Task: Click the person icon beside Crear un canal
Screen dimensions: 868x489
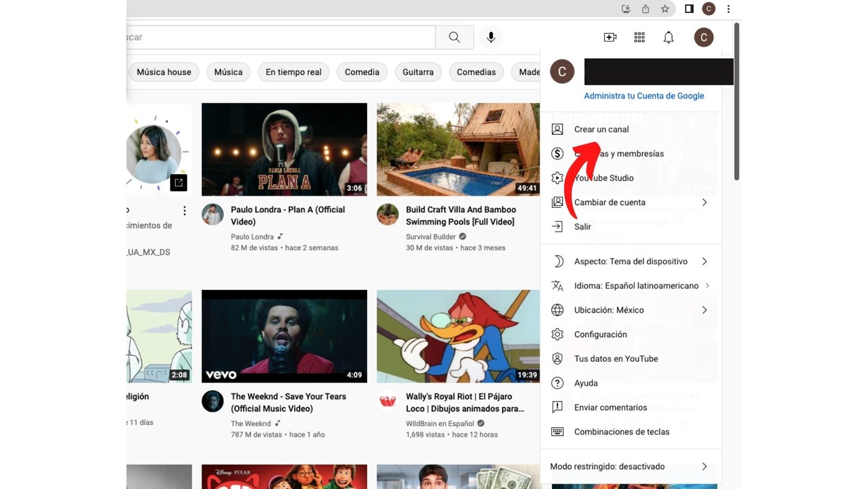Action: [557, 129]
